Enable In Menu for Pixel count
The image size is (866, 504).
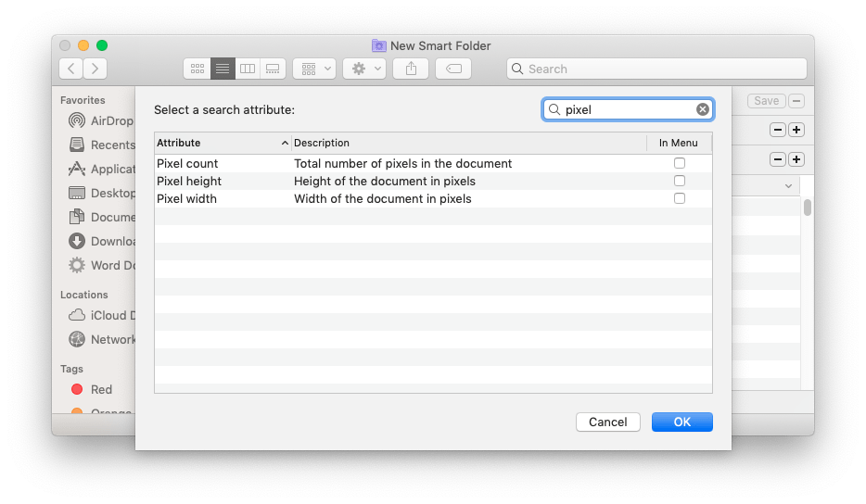(680, 163)
